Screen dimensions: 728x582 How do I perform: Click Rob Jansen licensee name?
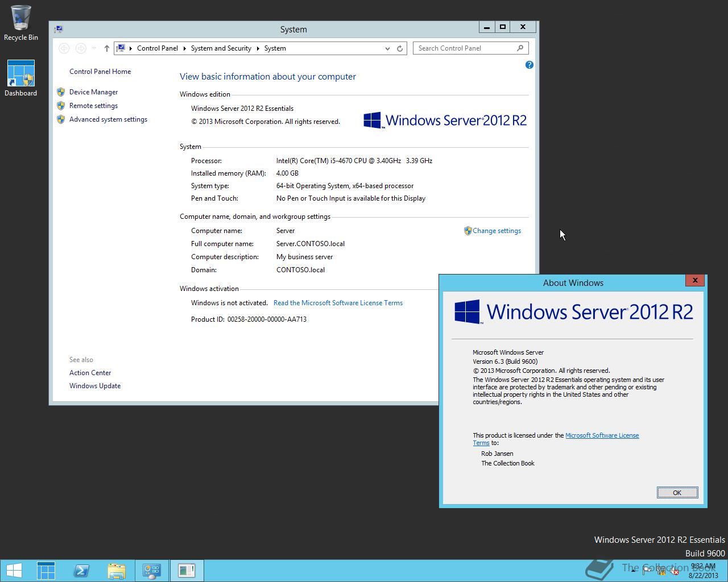497,454
